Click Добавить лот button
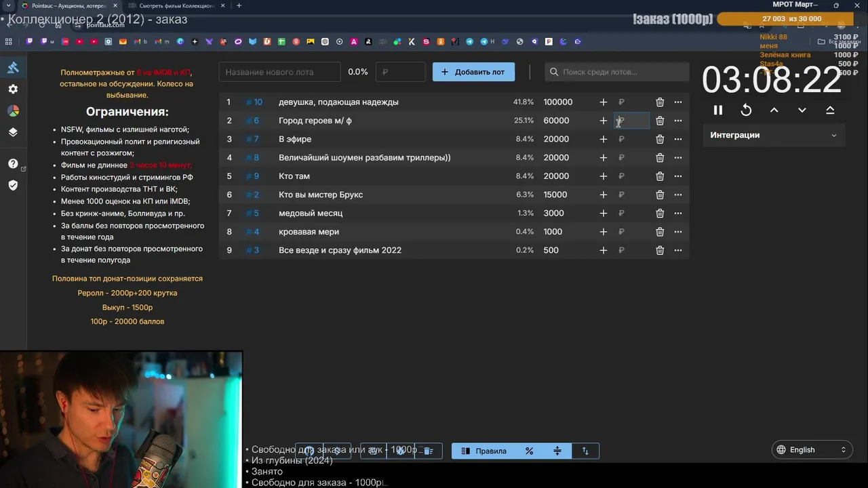Image resolution: width=868 pixels, height=488 pixels. point(473,72)
